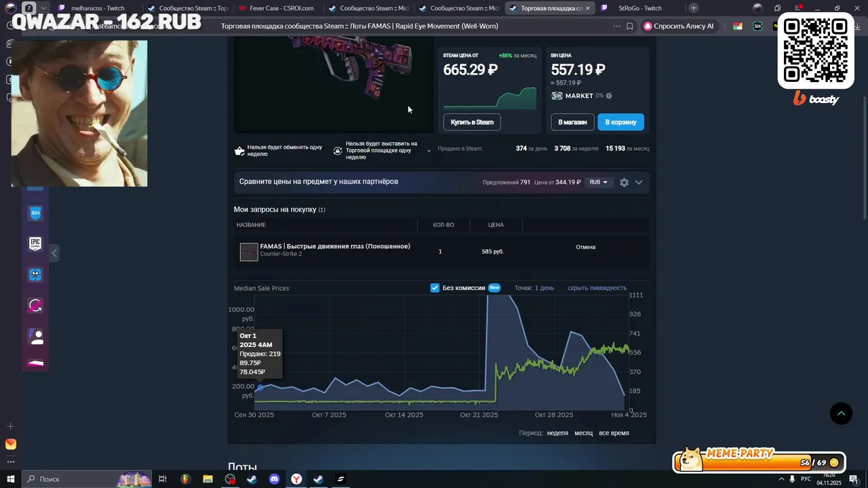Click Купить в Steam button
This screenshot has width=868, height=488.
click(472, 122)
